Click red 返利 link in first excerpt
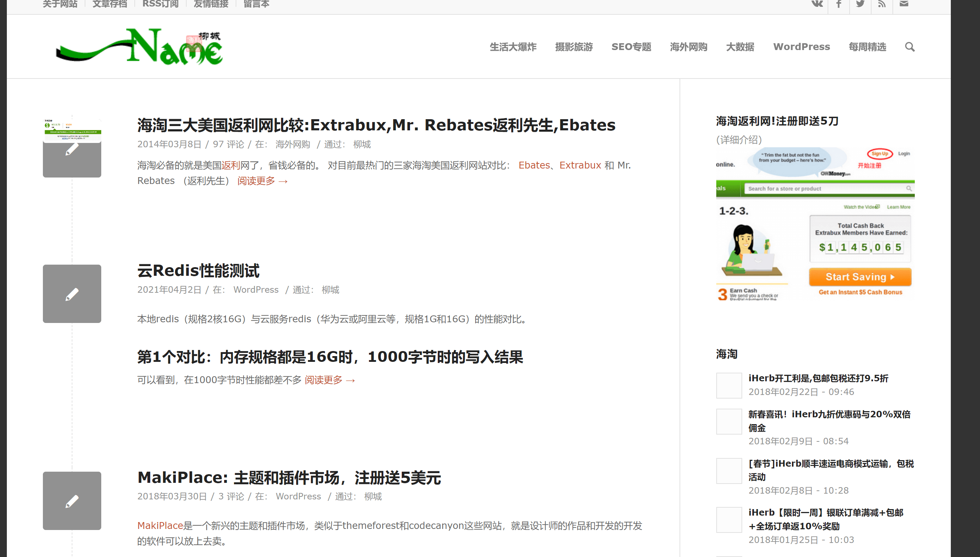Viewport: 980px width, 557px height. click(231, 165)
